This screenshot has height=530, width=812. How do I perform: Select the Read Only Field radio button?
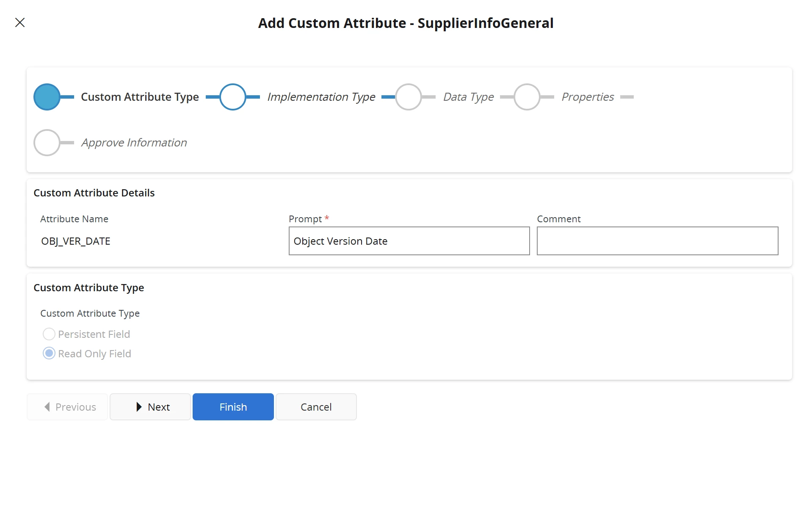point(49,353)
